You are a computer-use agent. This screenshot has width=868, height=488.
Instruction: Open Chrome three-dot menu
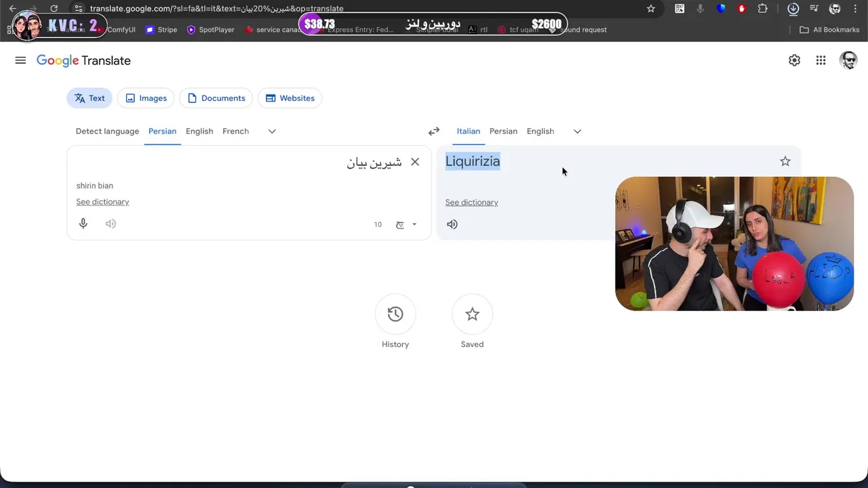click(x=856, y=9)
